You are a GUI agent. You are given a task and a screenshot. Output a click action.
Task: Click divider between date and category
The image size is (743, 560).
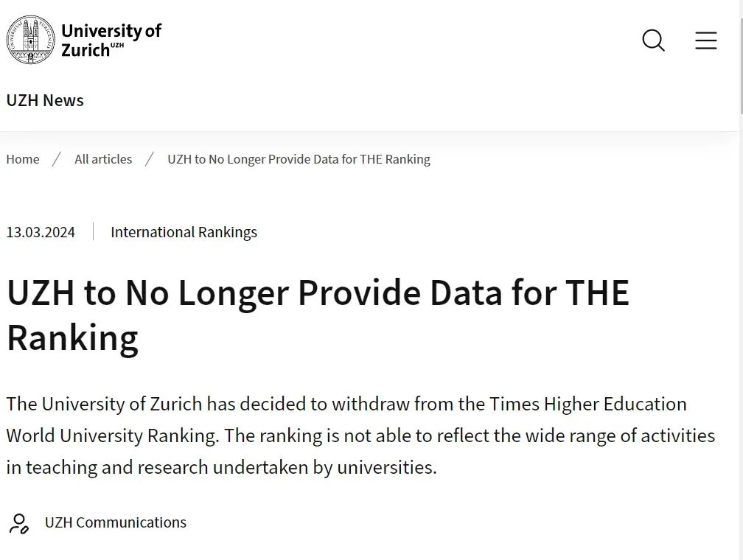pos(94,231)
